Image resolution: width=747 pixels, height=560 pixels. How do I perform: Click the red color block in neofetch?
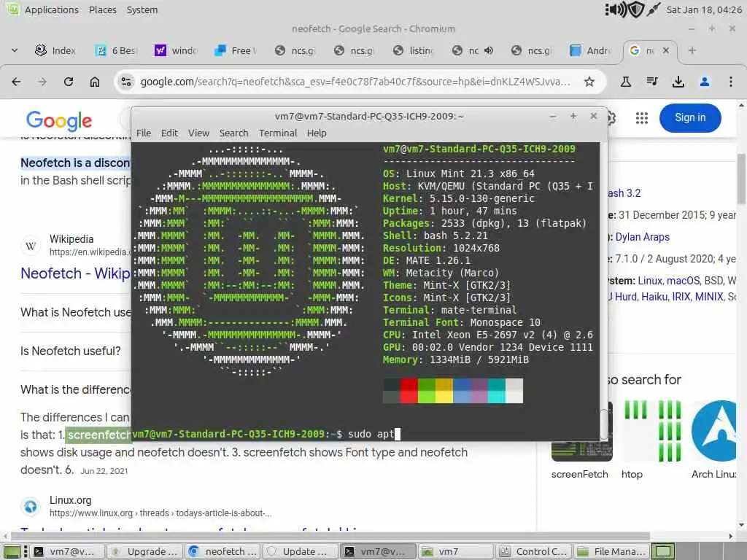point(409,391)
